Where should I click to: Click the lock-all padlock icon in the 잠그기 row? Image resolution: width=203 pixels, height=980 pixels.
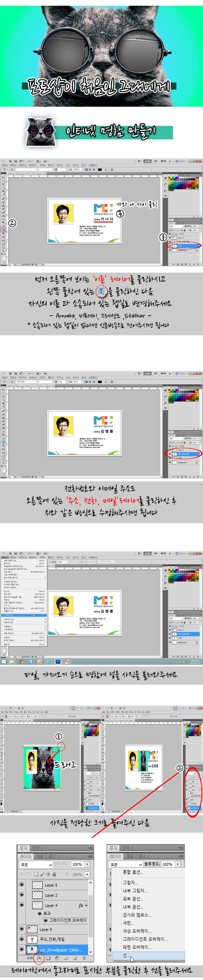coord(55,874)
